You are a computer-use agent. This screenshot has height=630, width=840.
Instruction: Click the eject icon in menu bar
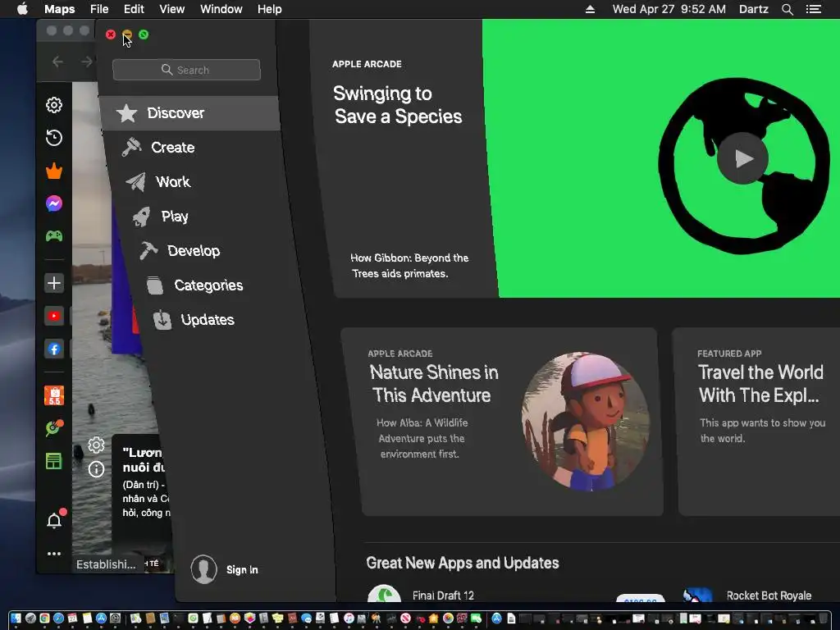[x=590, y=9]
